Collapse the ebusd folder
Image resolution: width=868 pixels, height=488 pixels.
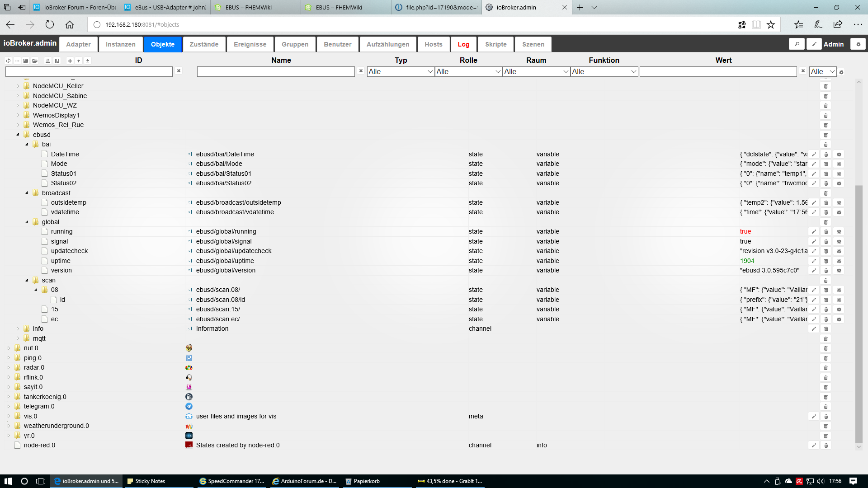point(18,135)
